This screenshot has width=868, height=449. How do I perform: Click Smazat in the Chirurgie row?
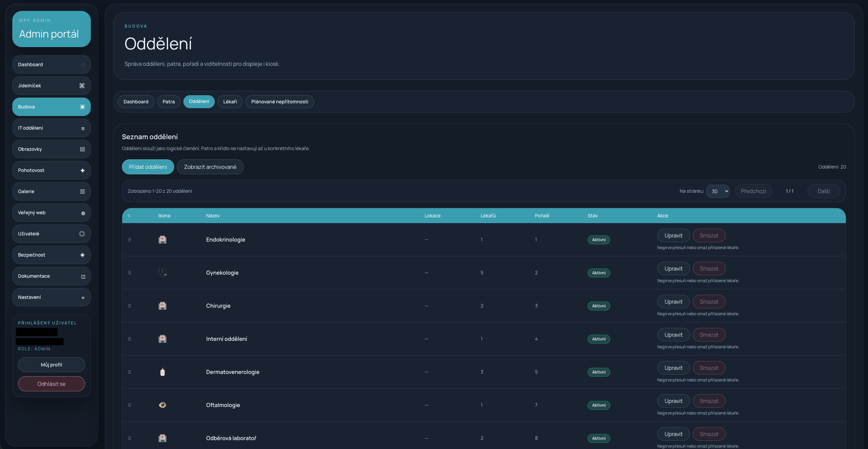point(709,302)
